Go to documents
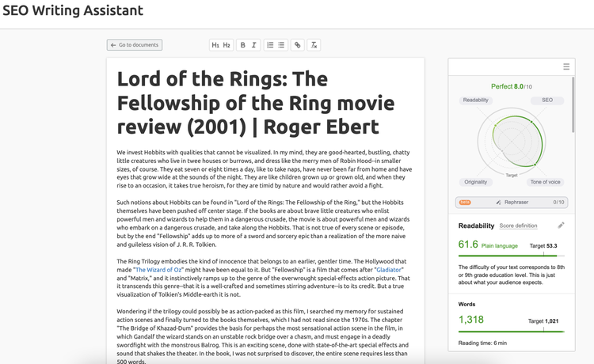This screenshot has width=594, height=364. 135,45
